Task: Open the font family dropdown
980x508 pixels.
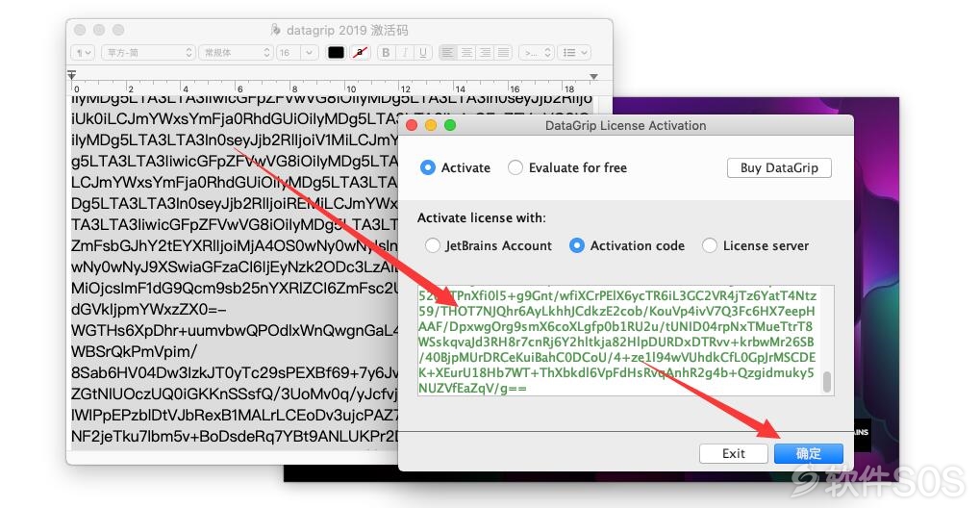Action: [x=149, y=53]
